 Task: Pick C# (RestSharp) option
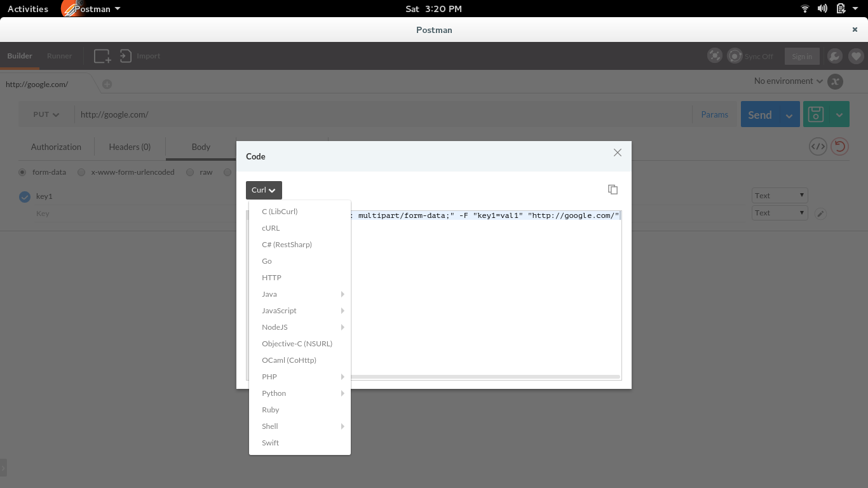[300, 245]
